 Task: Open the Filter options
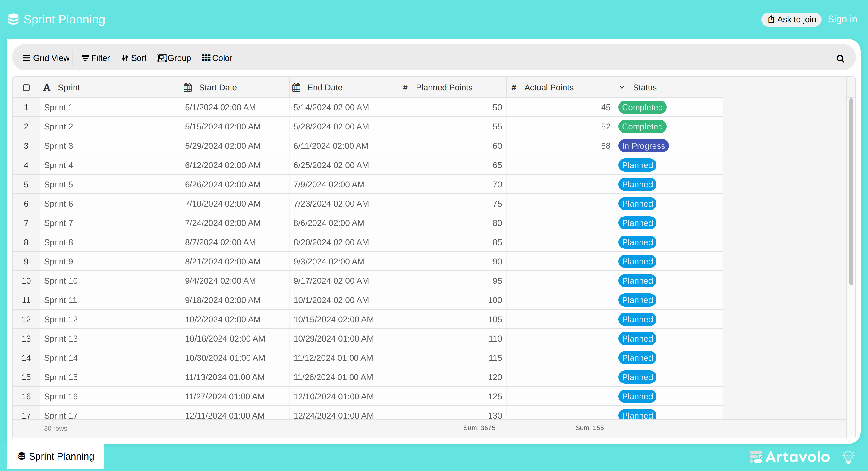click(x=96, y=58)
